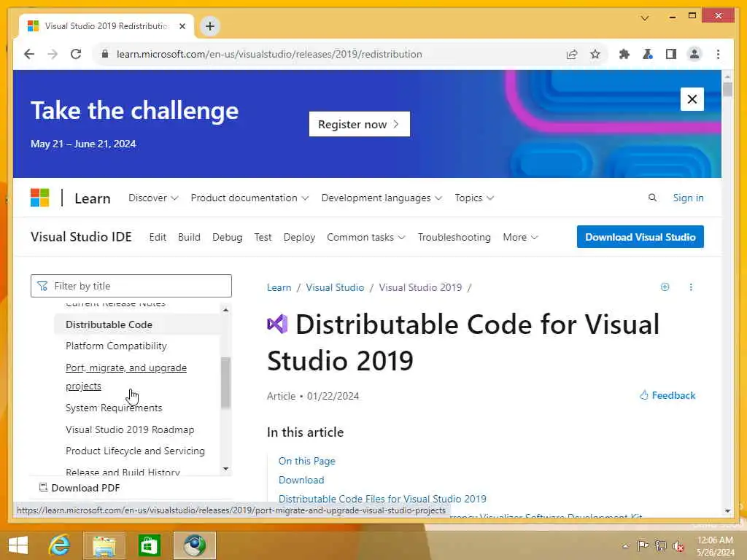Toggle the browser side panel icon

click(x=671, y=54)
